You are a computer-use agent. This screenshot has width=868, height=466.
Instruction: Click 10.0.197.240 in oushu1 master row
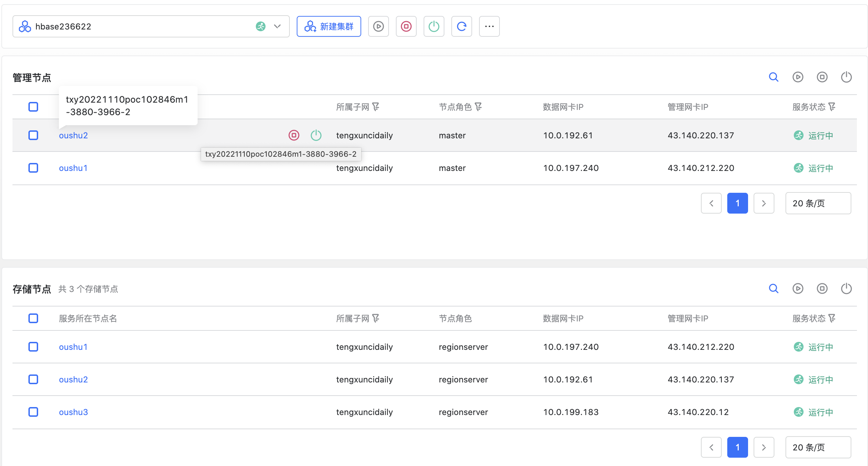point(571,168)
